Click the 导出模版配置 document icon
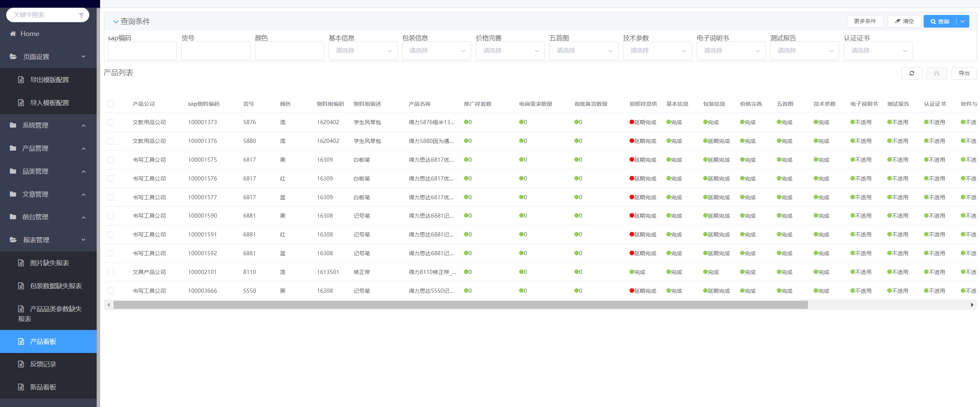Screen dimensions: 980x407 pos(21,80)
